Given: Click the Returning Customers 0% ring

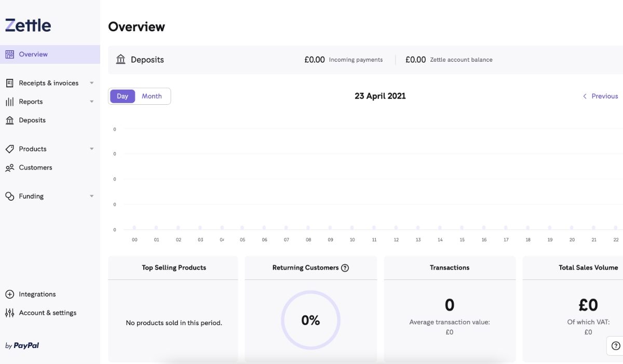Looking at the screenshot, I should [310, 320].
